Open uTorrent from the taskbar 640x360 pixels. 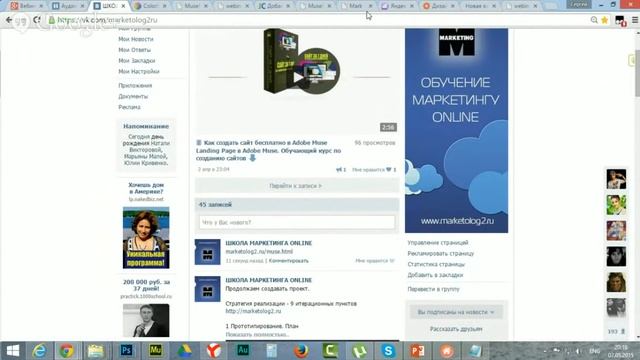pos(359,351)
